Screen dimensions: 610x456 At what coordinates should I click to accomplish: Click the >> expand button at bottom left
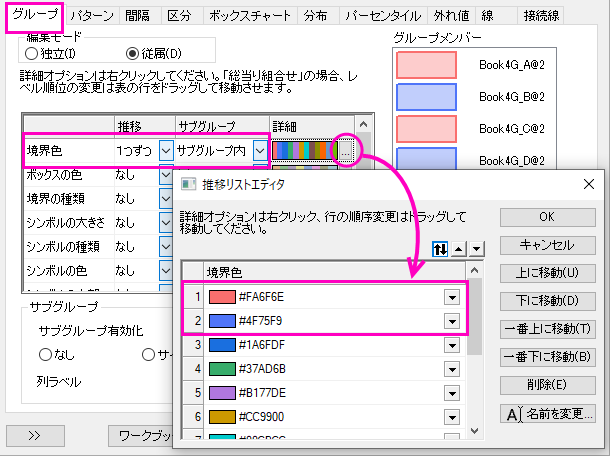coord(35,435)
